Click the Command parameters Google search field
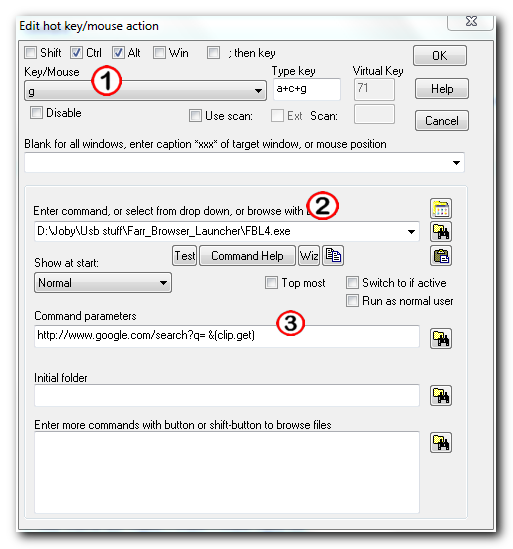Image resolution: width=513 pixels, height=549 pixels. coord(227,336)
